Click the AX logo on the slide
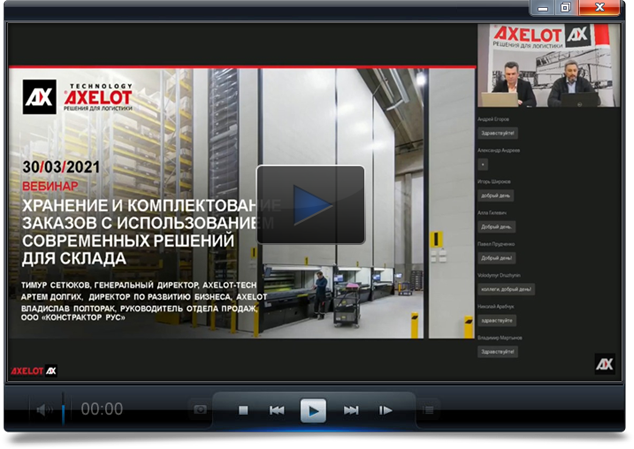Image resolution: width=634 pixels, height=449 pixels. [x=39, y=97]
